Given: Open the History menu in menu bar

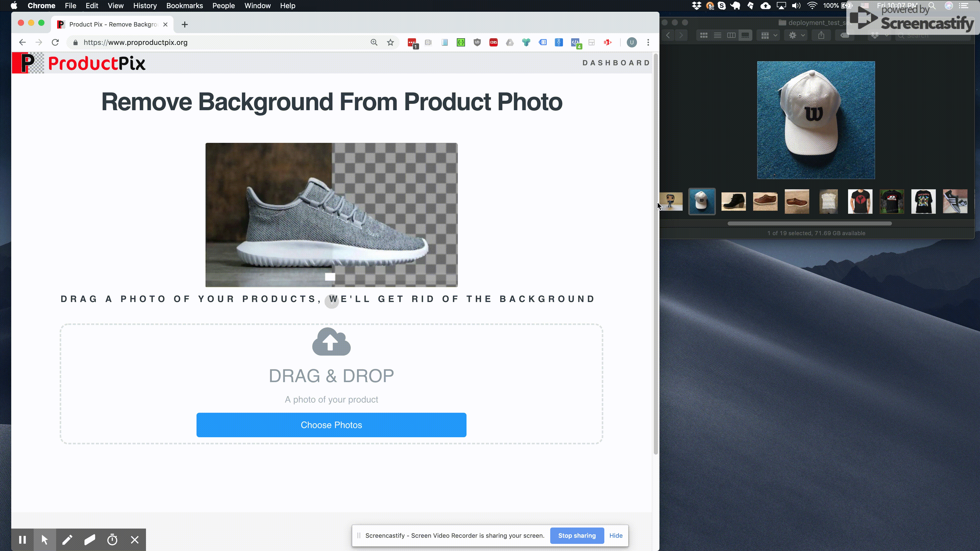Looking at the screenshot, I should coord(144,6).
